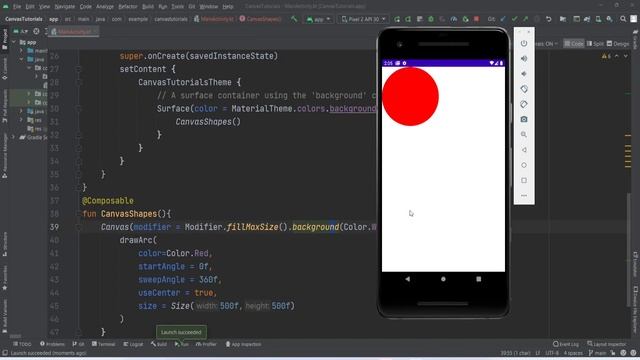Click the warnings indicator in the editor corner
The image size is (640, 360).
click(606, 56)
